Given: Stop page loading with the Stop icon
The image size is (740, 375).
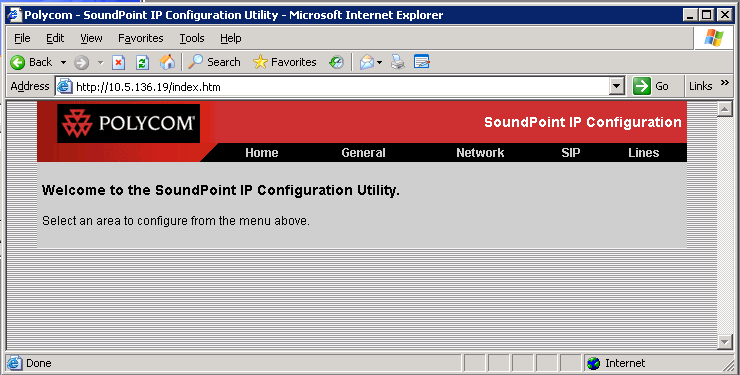Looking at the screenshot, I should pos(118,62).
